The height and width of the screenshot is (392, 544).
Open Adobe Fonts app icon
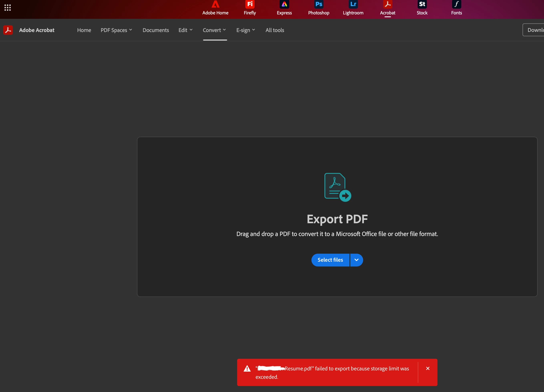(x=456, y=8)
